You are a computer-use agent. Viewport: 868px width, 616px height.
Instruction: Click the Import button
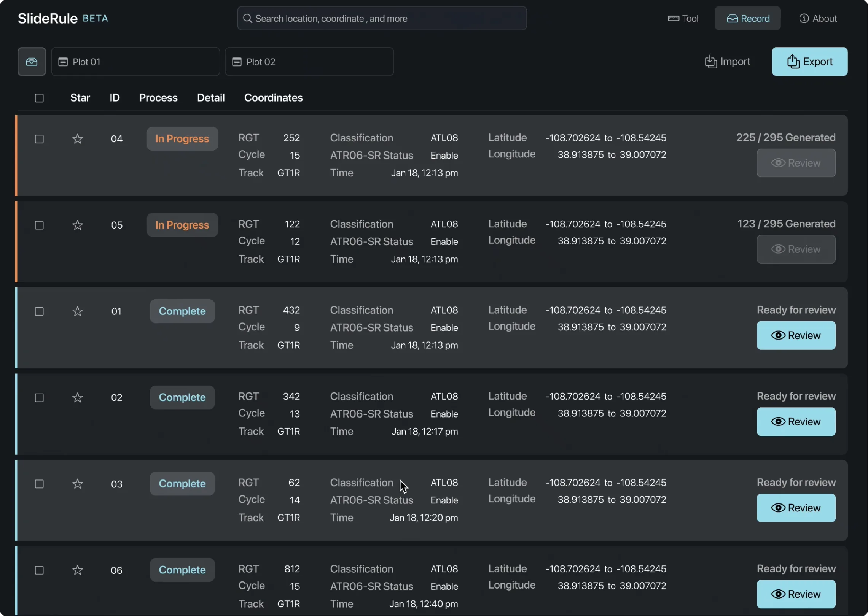[x=727, y=62]
